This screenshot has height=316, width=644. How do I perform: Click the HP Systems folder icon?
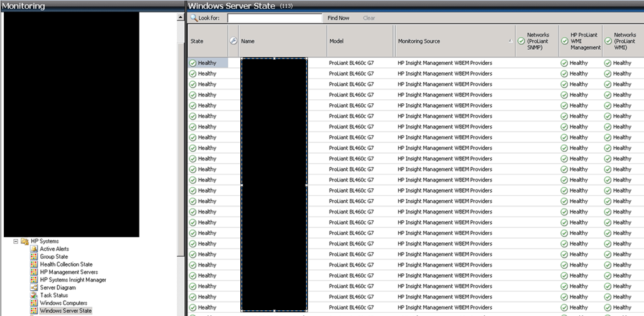[25, 241]
